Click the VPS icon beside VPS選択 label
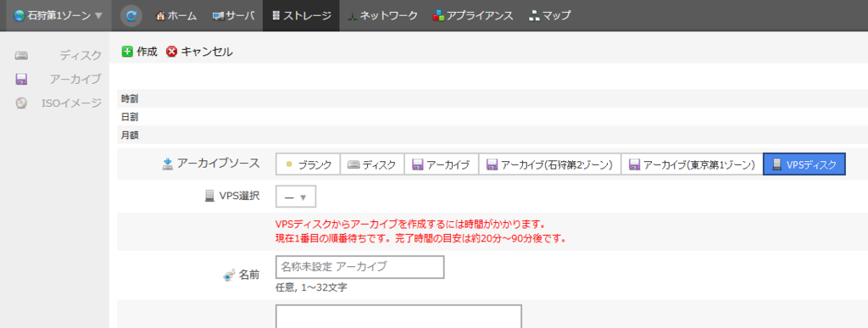This screenshot has width=868, height=328. click(210, 196)
